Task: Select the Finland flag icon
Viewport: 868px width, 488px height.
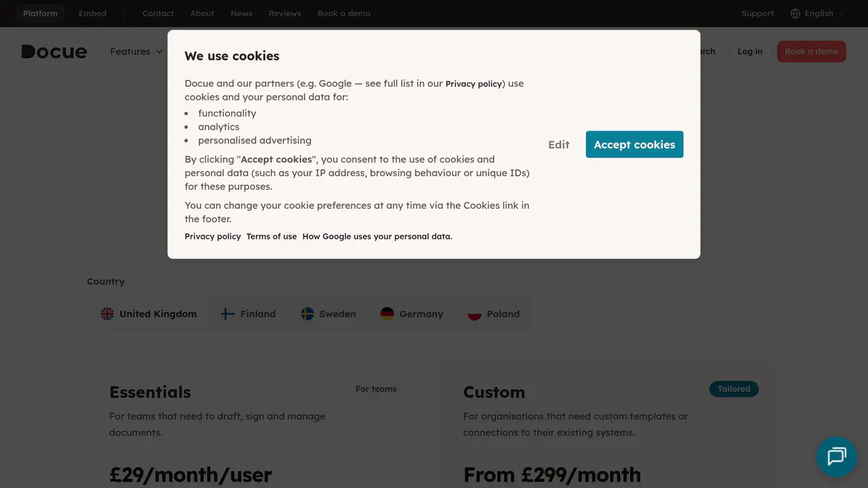Action: click(228, 314)
